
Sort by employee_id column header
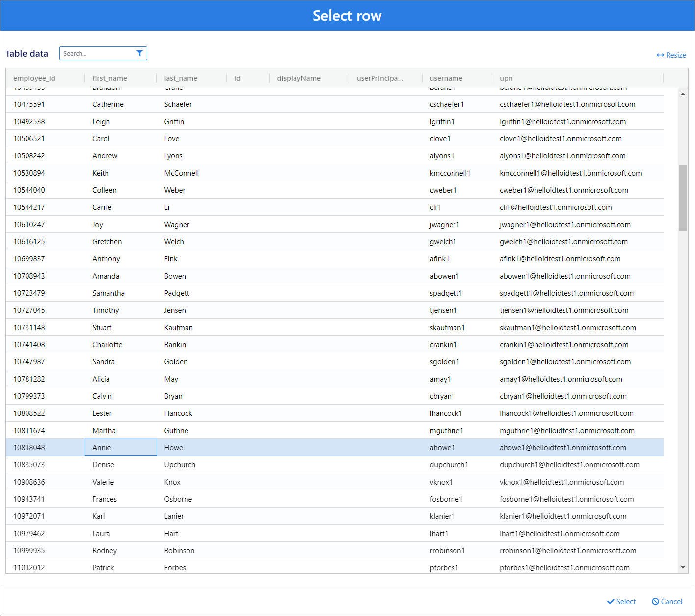34,78
